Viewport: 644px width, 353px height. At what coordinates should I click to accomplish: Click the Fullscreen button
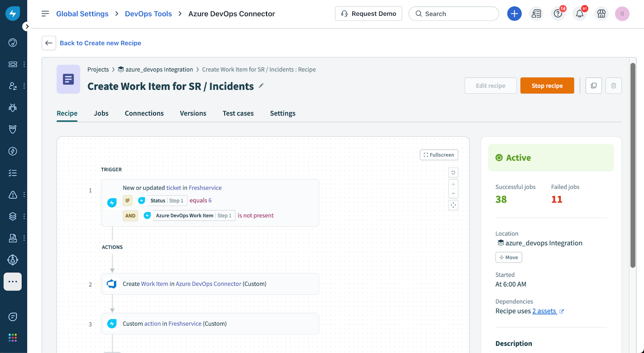click(439, 155)
